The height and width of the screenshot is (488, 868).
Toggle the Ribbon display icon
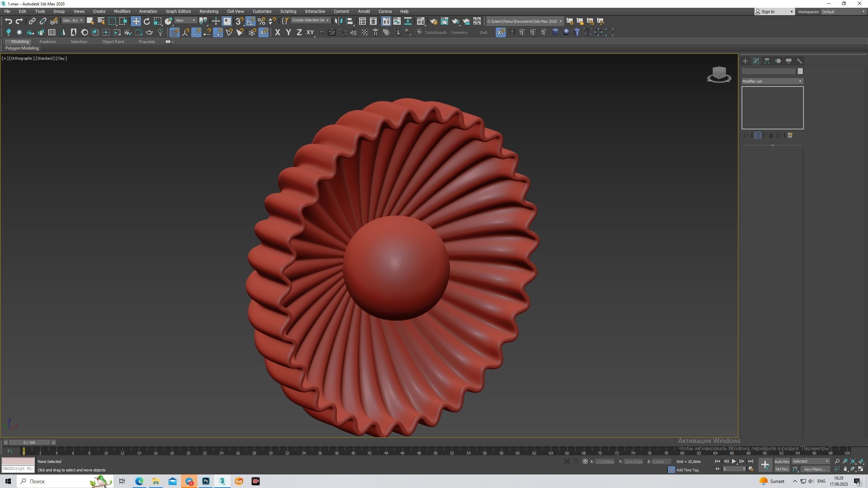coord(386,21)
